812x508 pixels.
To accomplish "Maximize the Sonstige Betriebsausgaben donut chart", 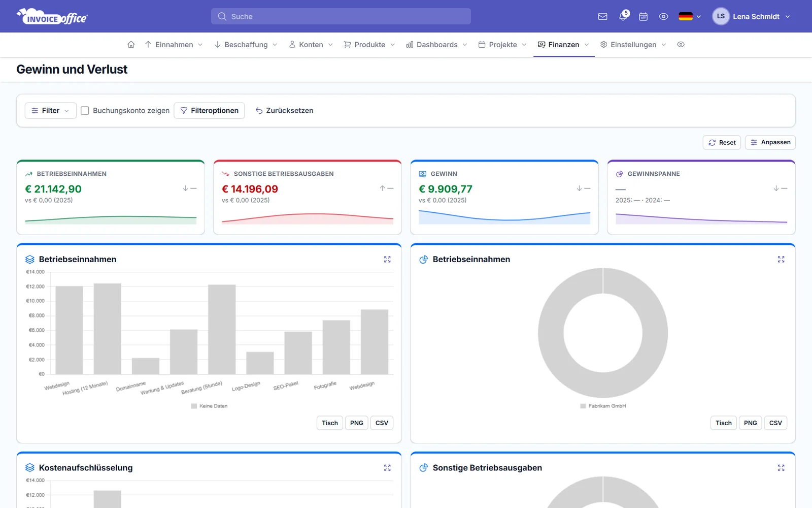I will pos(781,468).
